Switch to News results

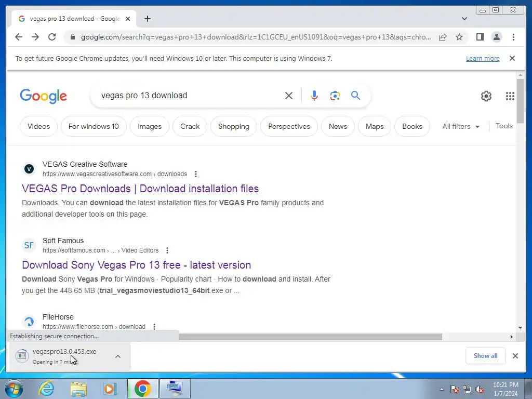[x=338, y=126]
